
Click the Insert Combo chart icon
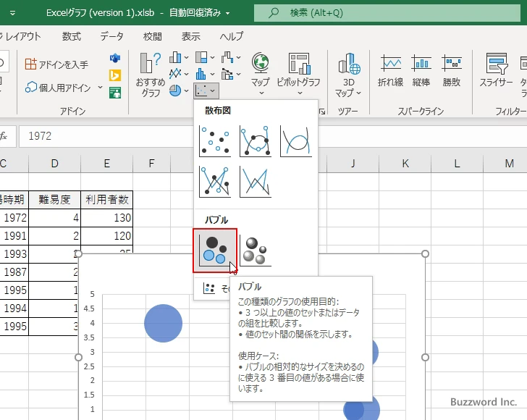(227, 74)
